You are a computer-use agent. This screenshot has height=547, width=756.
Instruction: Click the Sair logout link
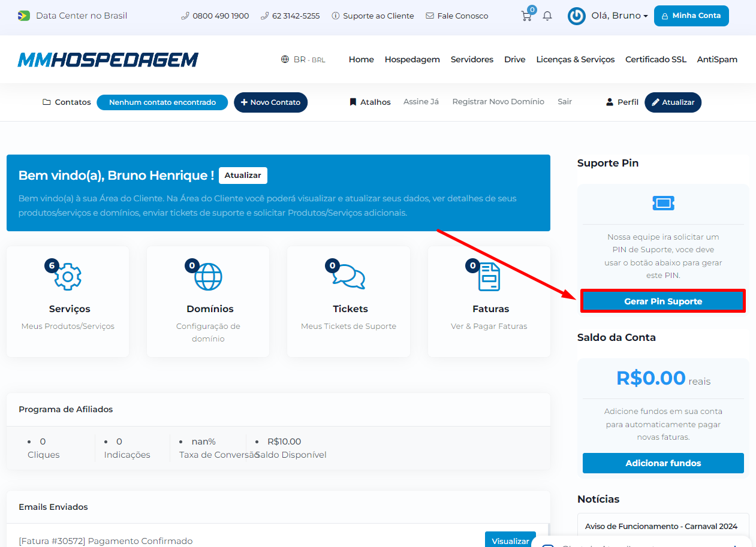point(565,102)
